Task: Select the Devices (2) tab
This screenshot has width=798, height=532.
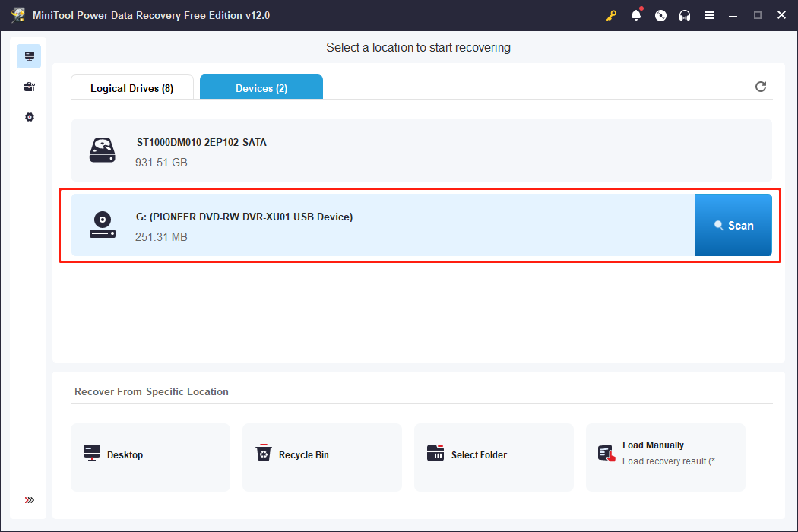Action: pyautogui.click(x=261, y=87)
